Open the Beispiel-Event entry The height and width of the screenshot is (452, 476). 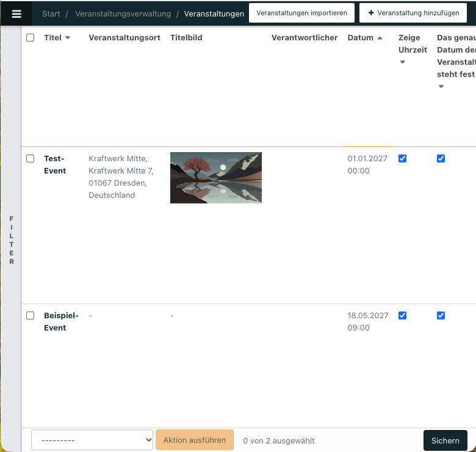pos(61,322)
